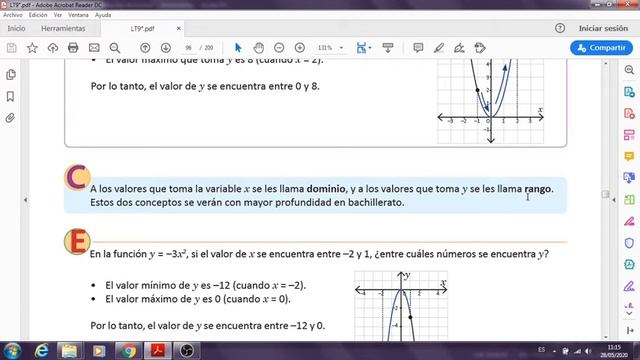Click the scrollbar down arrow
The image size is (640, 360).
(606, 337)
